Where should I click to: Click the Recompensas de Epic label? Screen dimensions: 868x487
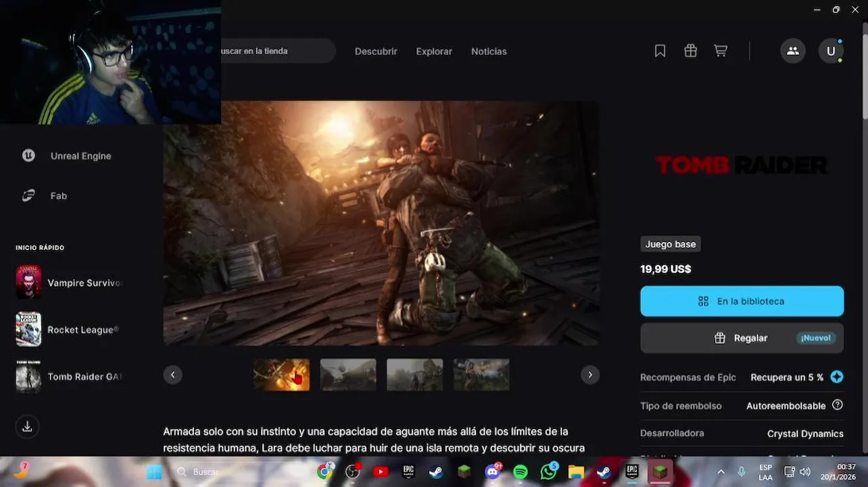[688, 377]
